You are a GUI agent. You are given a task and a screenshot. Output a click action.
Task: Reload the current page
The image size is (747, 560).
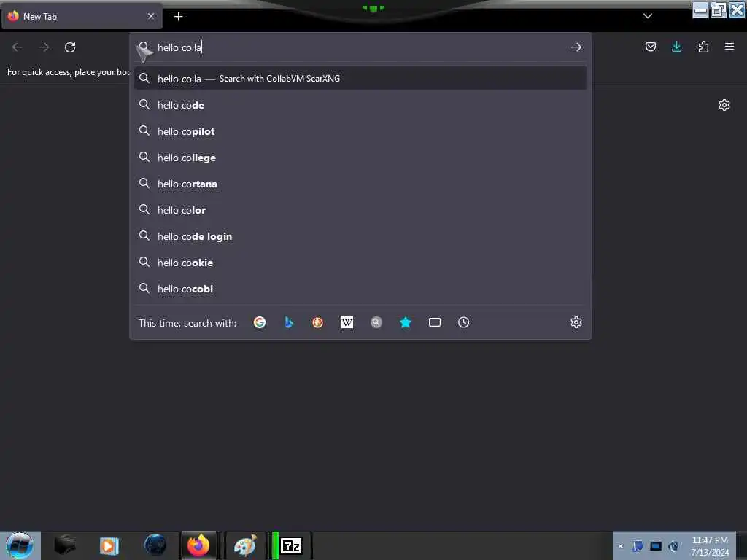coord(70,47)
